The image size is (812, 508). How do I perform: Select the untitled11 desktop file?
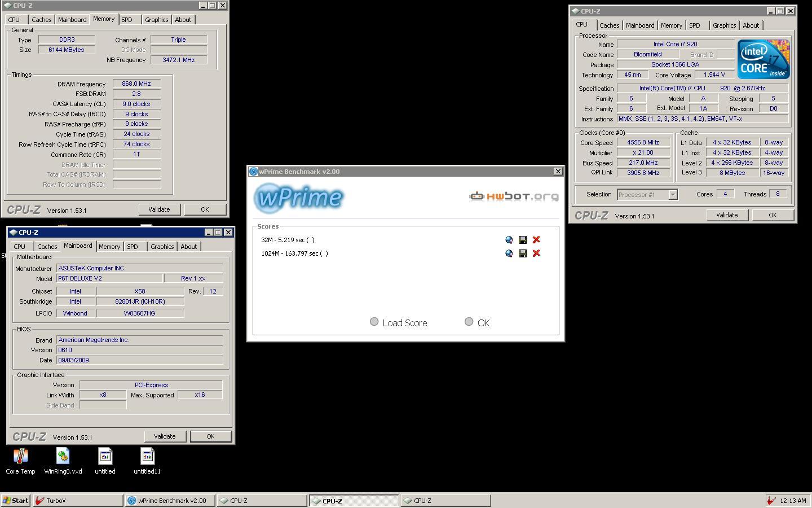click(x=147, y=461)
